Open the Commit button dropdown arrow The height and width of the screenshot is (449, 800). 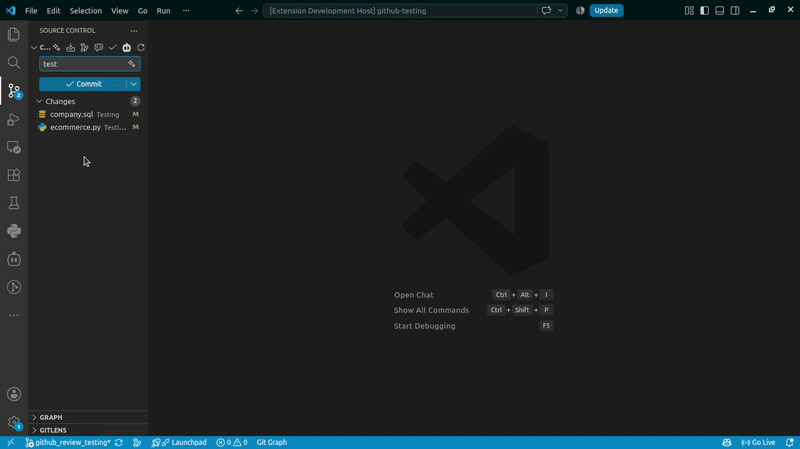click(133, 84)
